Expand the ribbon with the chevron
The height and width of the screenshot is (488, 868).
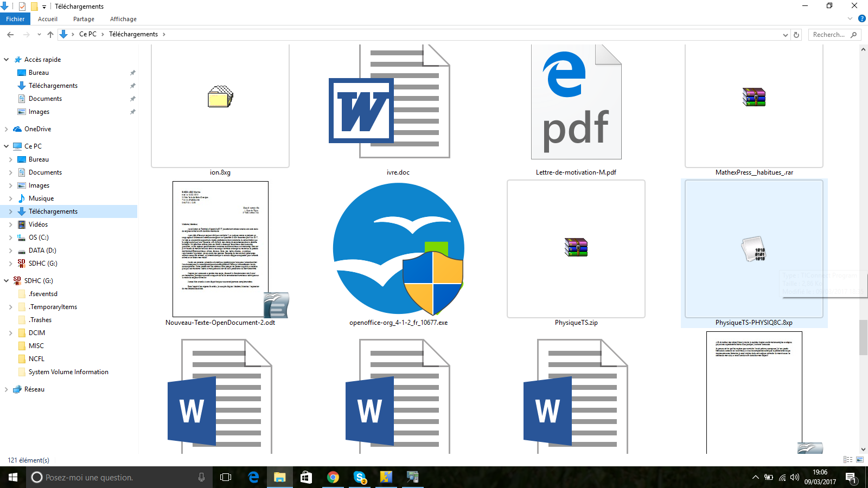pyautogui.click(x=850, y=19)
